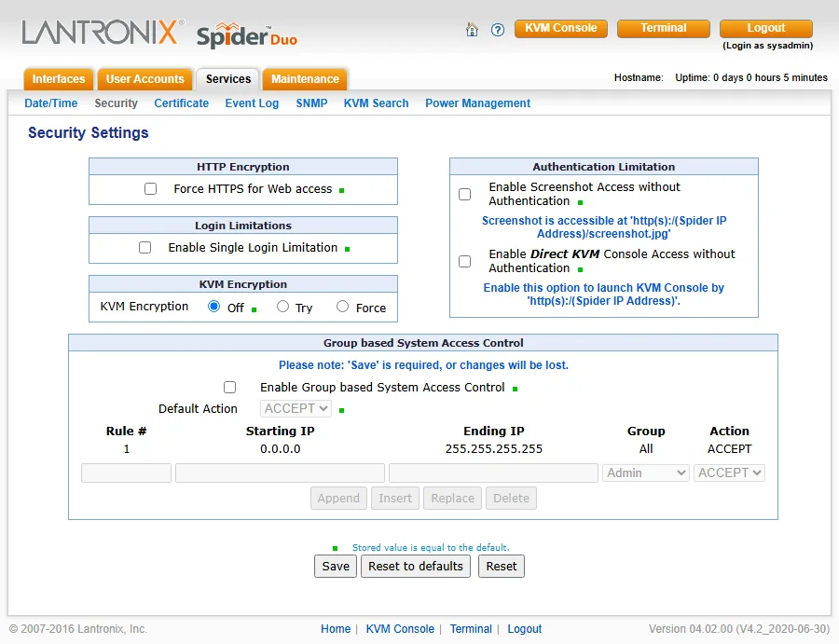This screenshot has width=839, height=644.
Task: Click the orange KVM Console button
Action: [x=561, y=28]
